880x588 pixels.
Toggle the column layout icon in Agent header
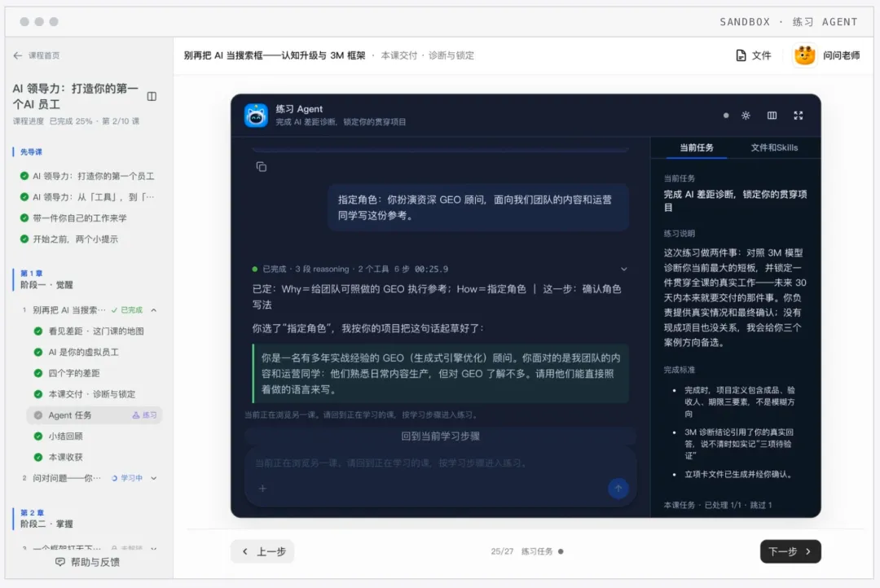772,116
